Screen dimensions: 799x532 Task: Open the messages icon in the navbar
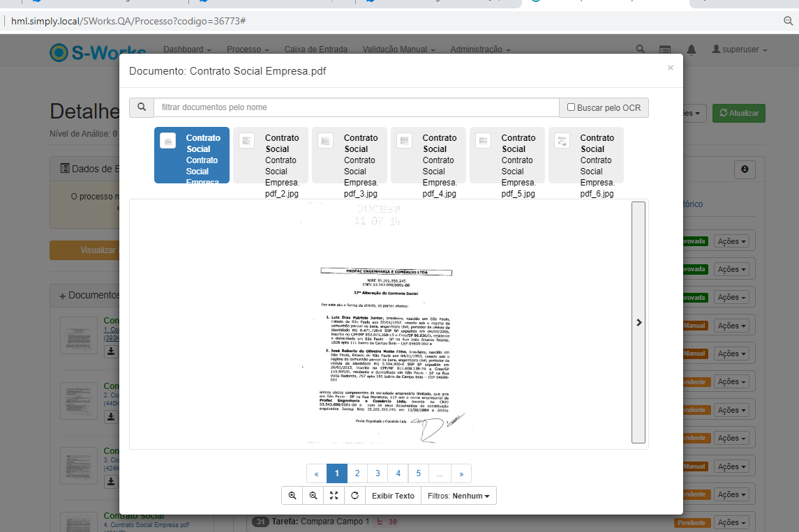coord(665,50)
